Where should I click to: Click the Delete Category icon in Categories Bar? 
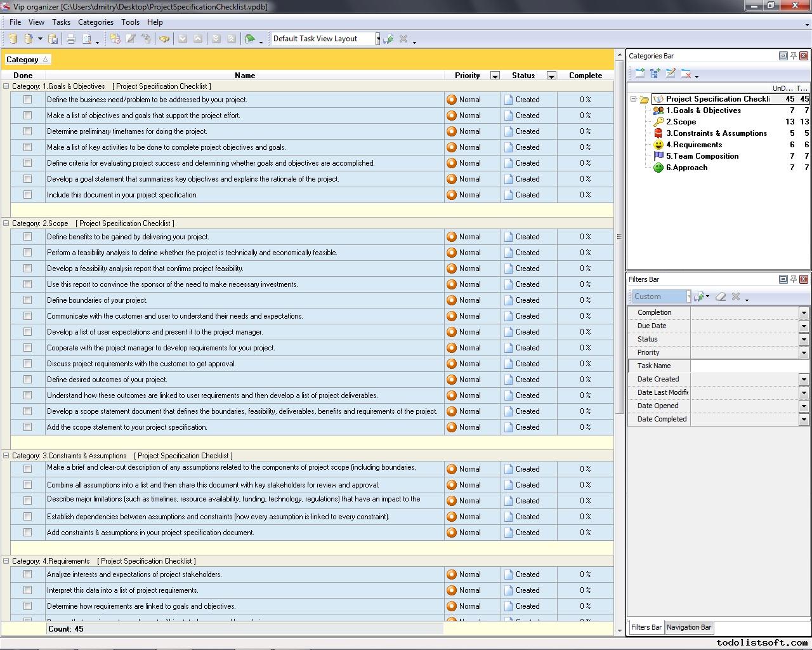point(686,74)
